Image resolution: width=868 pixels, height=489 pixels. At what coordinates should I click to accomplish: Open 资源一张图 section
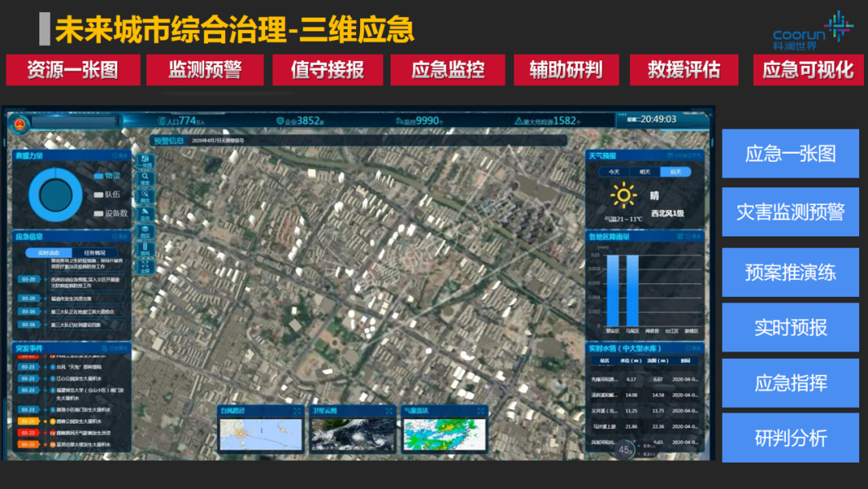(73, 70)
